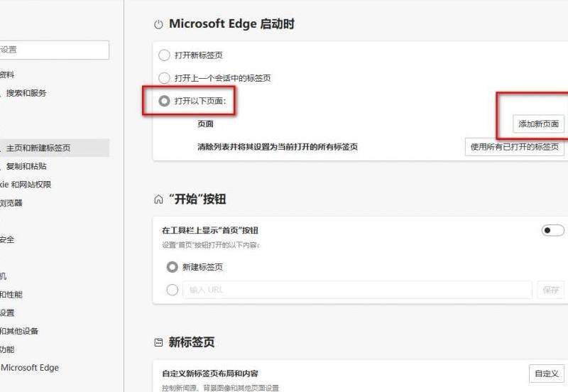
Task: Open 主页和新建标签页 in the sidebar
Action: coord(38,148)
